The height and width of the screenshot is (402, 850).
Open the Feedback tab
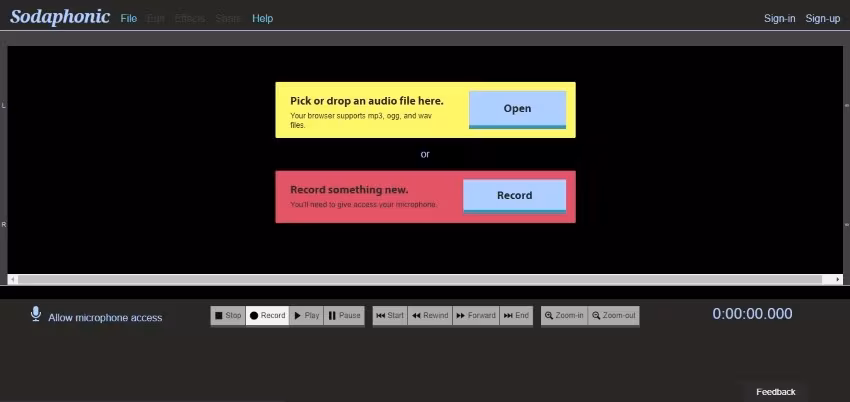coord(776,392)
